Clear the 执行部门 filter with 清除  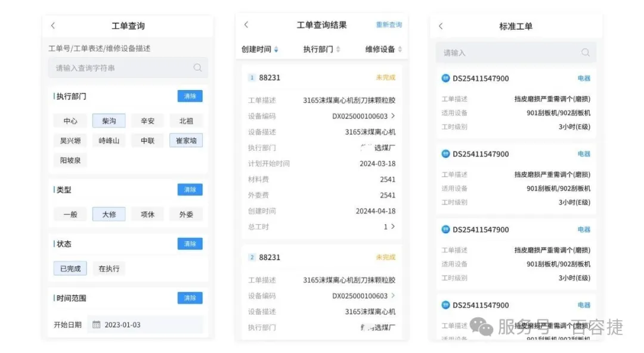[x=190, y=96]
